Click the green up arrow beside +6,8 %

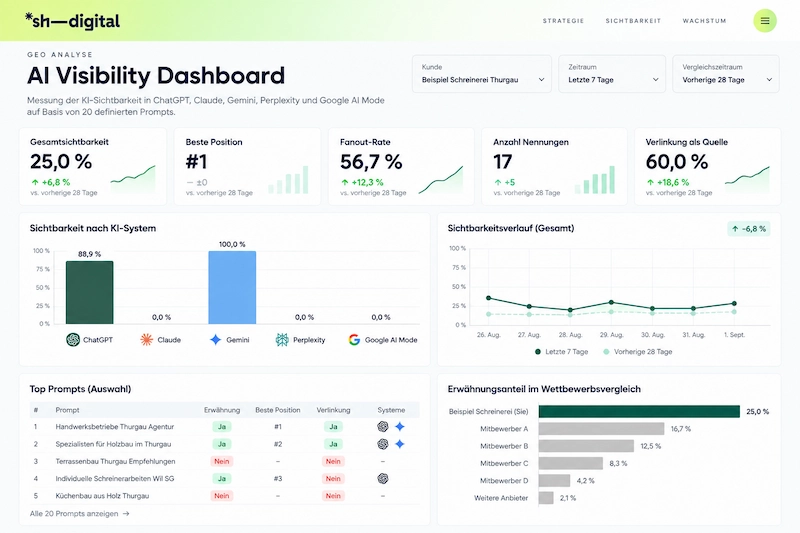tap(35, 182)
